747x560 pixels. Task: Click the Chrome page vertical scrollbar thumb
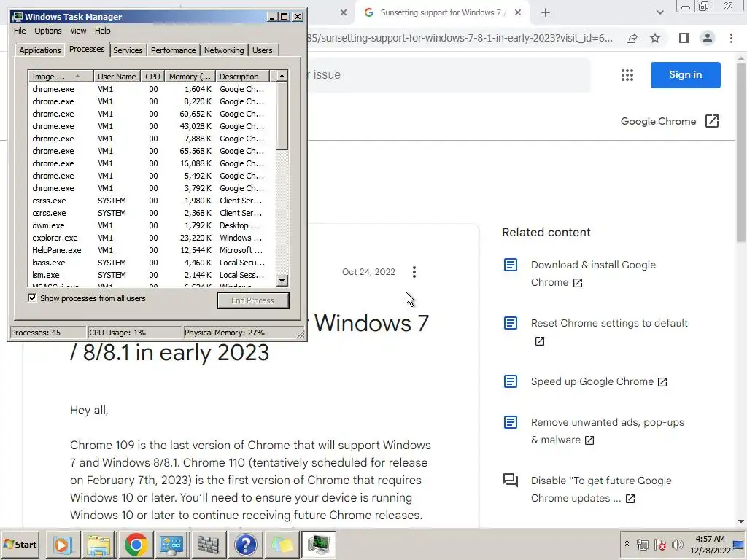(x=741, y=152)
